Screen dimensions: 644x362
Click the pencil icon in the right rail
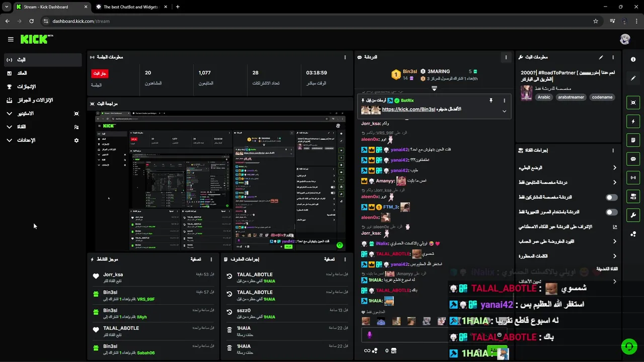coord(633,78)
